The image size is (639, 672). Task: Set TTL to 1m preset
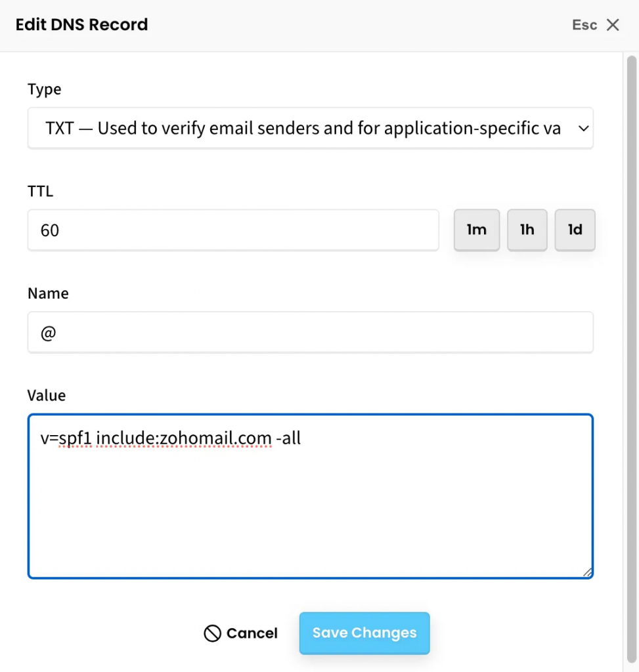pos(477,230)
